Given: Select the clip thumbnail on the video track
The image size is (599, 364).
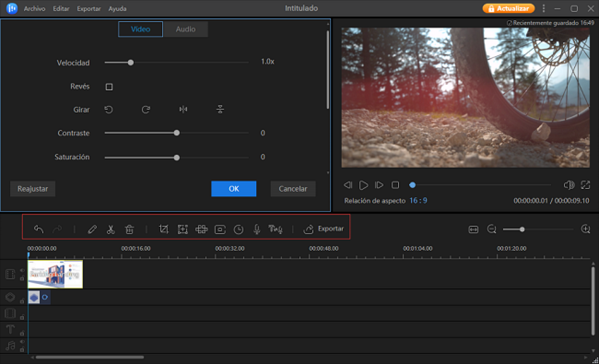Looking at the screenshot, I should (55, 274).
